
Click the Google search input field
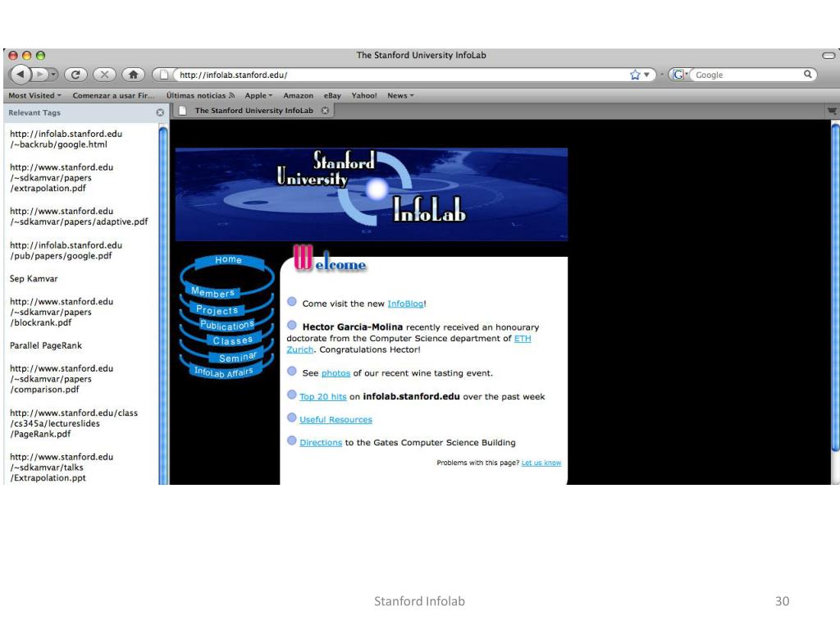(747, 75)
